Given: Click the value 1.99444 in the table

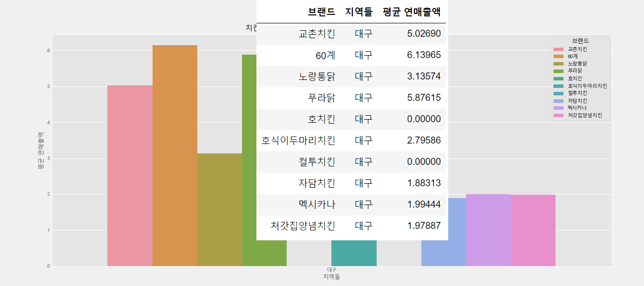Looking at the screenshot, I should coord(424,205).
